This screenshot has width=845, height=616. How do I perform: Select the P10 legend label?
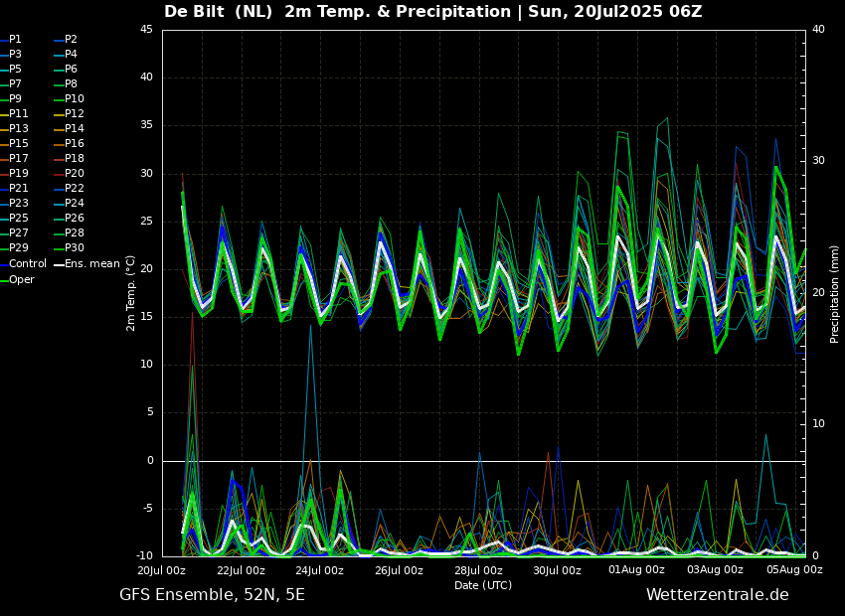pyautogui.click(x=75, y=99)
